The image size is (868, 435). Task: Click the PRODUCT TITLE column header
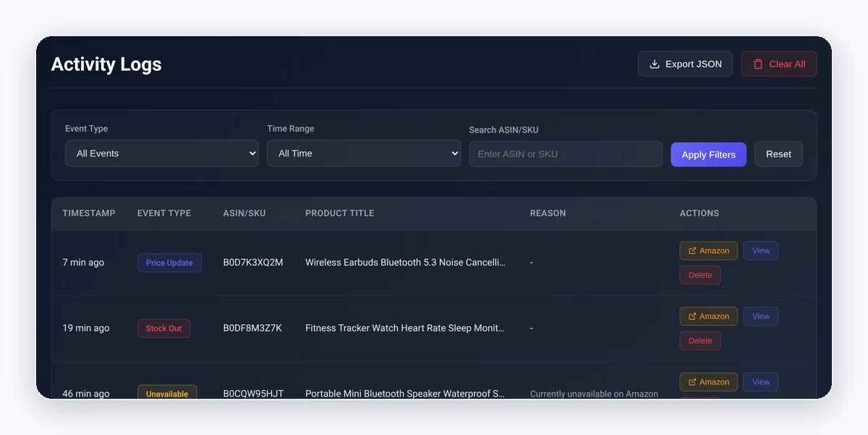[340, 214]
